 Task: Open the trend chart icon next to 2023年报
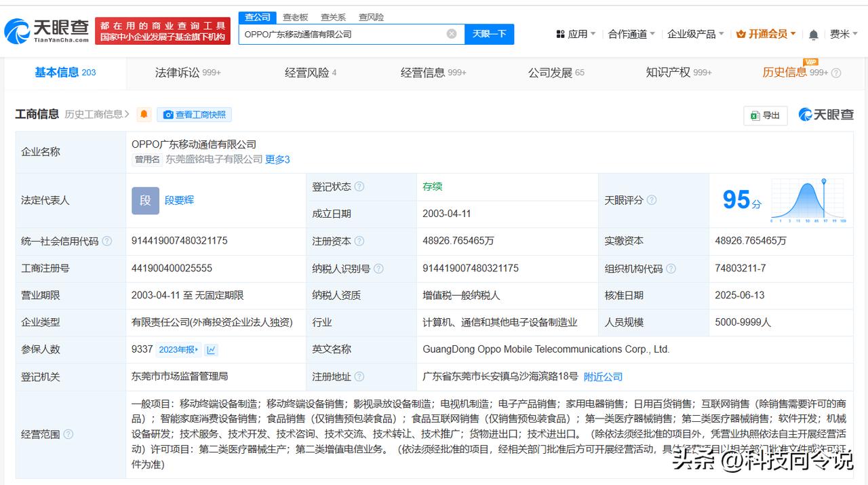click(211, 350)
